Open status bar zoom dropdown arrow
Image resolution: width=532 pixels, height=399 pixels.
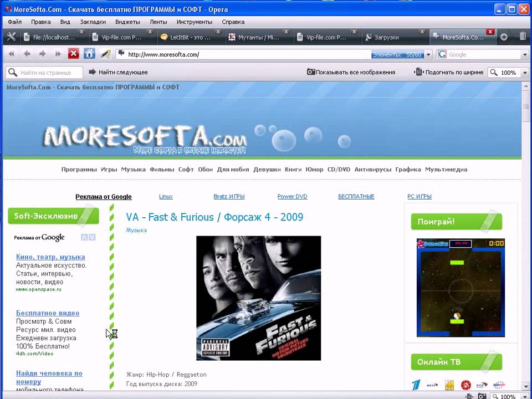(x=525, y=396)
